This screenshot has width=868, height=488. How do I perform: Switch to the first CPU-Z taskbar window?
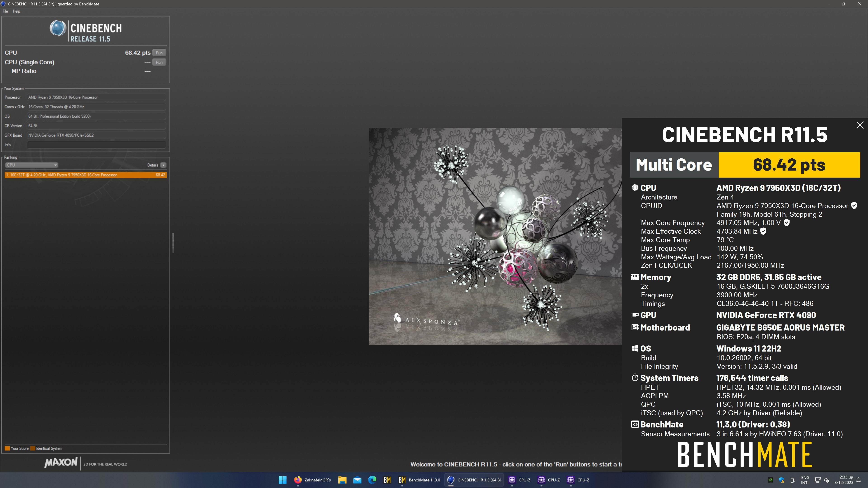coord(520,480)
